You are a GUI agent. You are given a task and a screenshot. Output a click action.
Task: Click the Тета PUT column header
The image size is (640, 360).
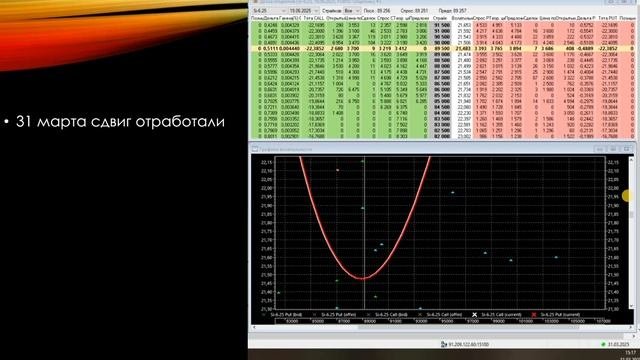[607, 18]
